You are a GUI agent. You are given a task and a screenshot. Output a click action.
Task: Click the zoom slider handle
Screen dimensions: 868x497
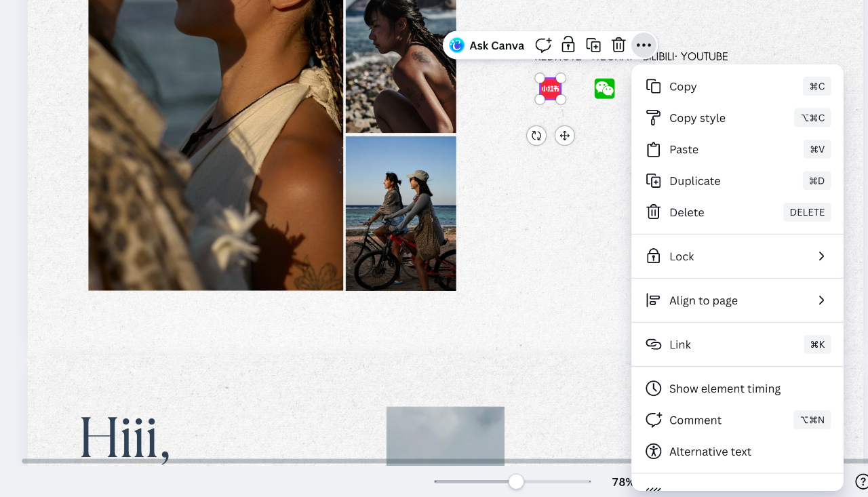[516, 481]
